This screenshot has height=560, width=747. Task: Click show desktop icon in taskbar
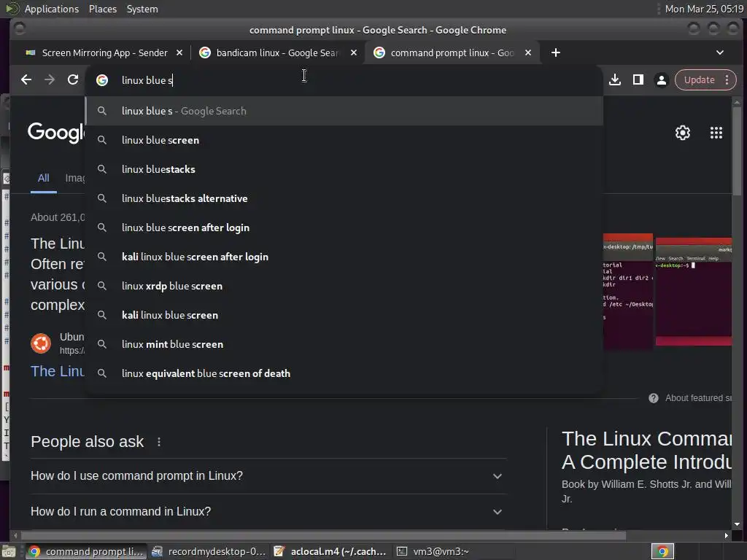[9, 551]
